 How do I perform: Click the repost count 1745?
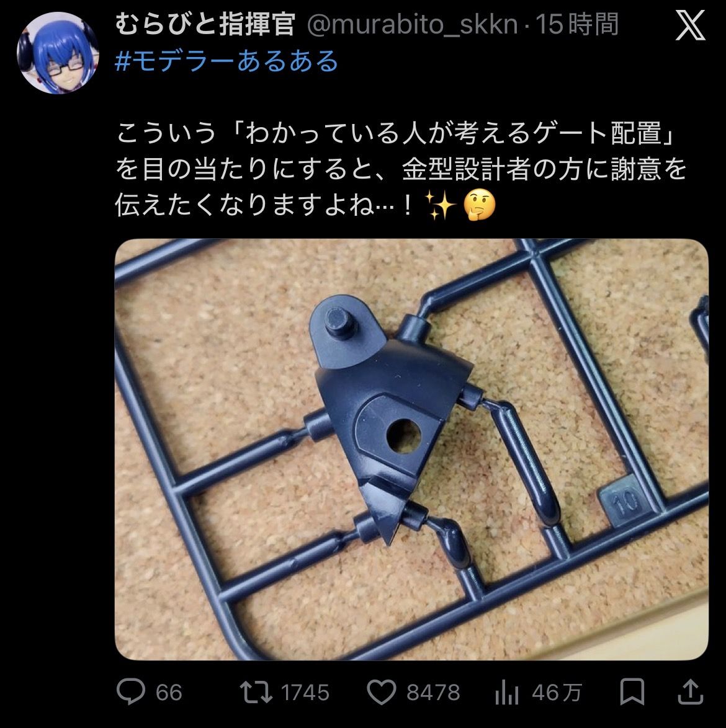pyautogui.click(x=305, y=693)
